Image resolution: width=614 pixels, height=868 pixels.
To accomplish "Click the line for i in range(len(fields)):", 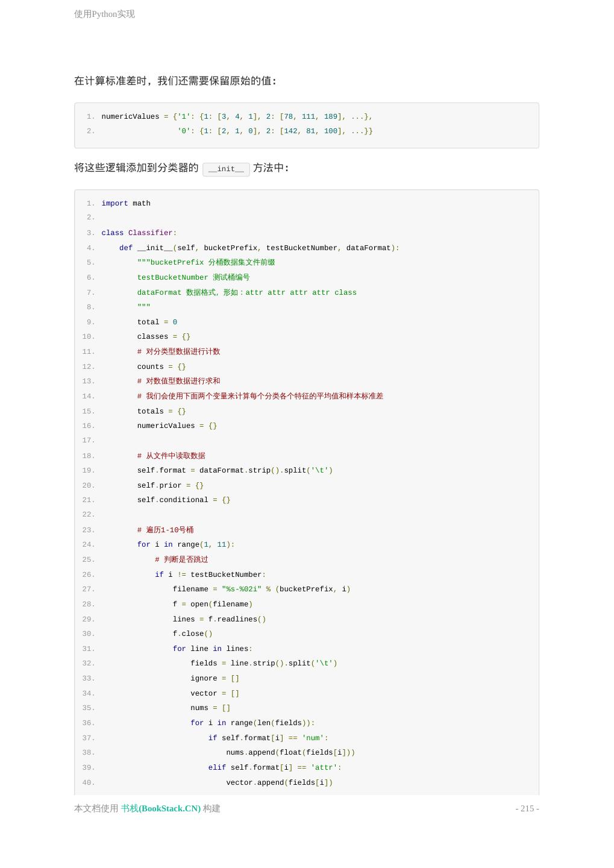I will [252, 723].
